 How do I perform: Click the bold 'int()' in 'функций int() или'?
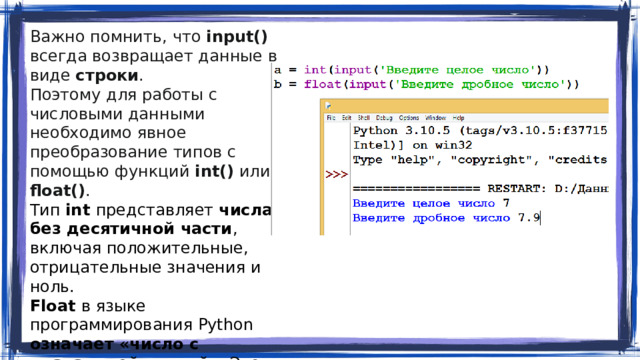(x=214, y=171)
